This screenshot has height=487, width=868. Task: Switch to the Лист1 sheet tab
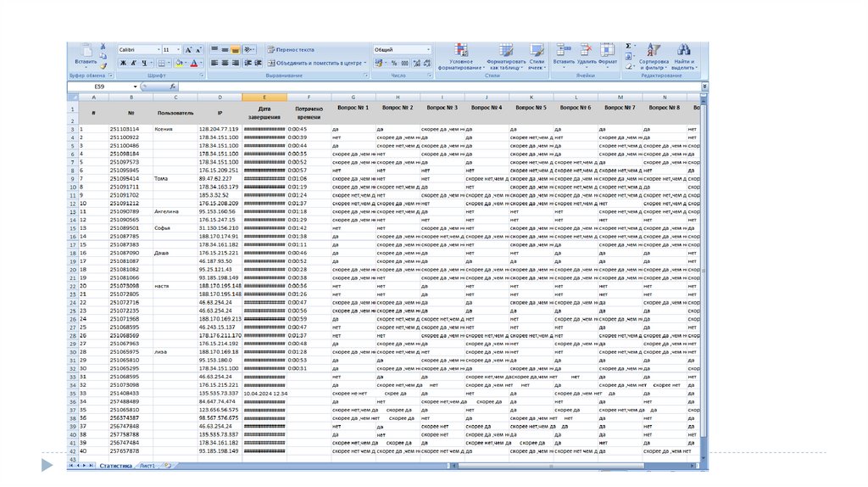(147, 466)
